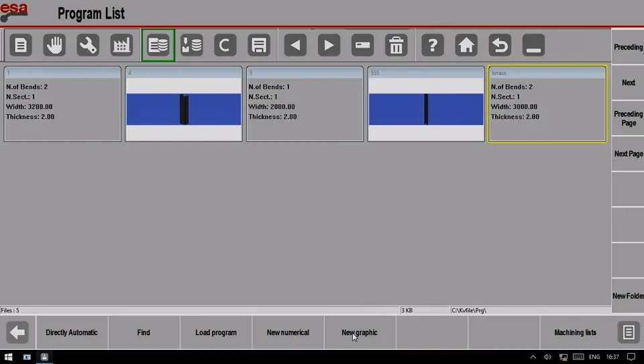Open the 16:37 clock
Viewport: 644px width, 364px height.
[612, 357]
